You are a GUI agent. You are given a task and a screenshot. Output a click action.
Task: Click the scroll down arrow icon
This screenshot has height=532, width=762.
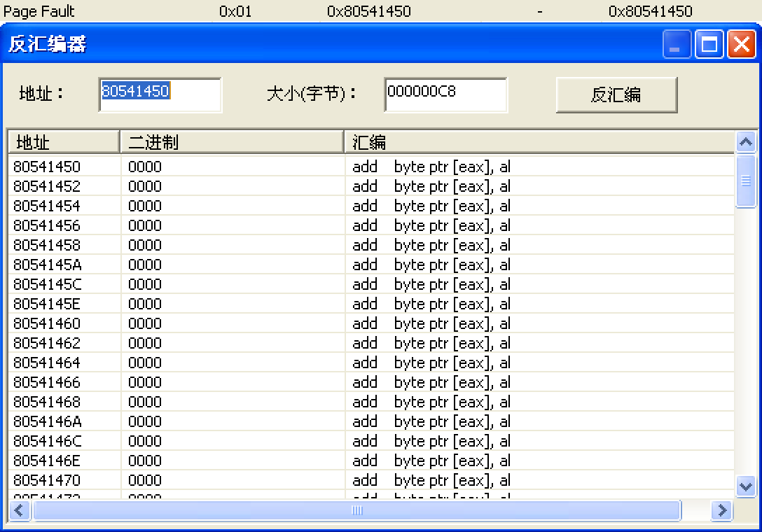pyautogui.click(x=745, y=487)
